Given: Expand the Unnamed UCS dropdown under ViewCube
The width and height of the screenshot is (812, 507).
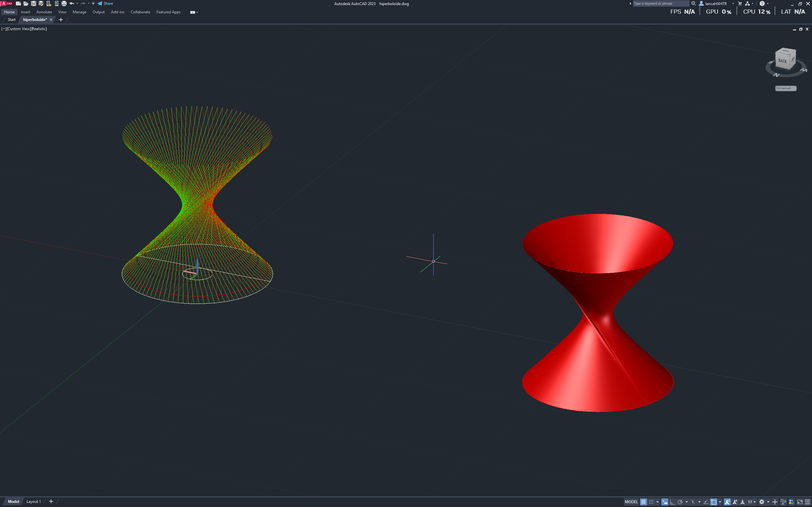Looking at the screenshot, I should click(x=785, y=88).
